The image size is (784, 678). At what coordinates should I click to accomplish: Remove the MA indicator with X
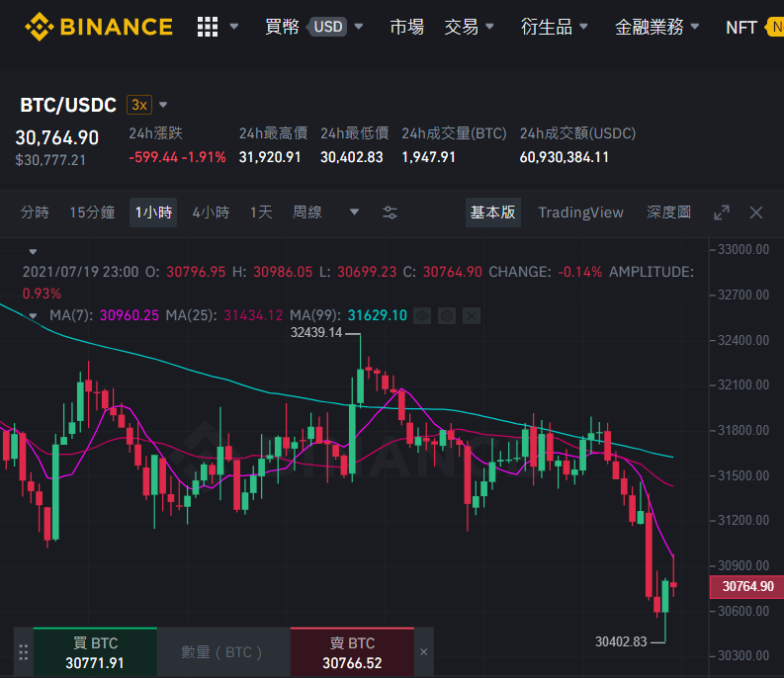(471, 315)
